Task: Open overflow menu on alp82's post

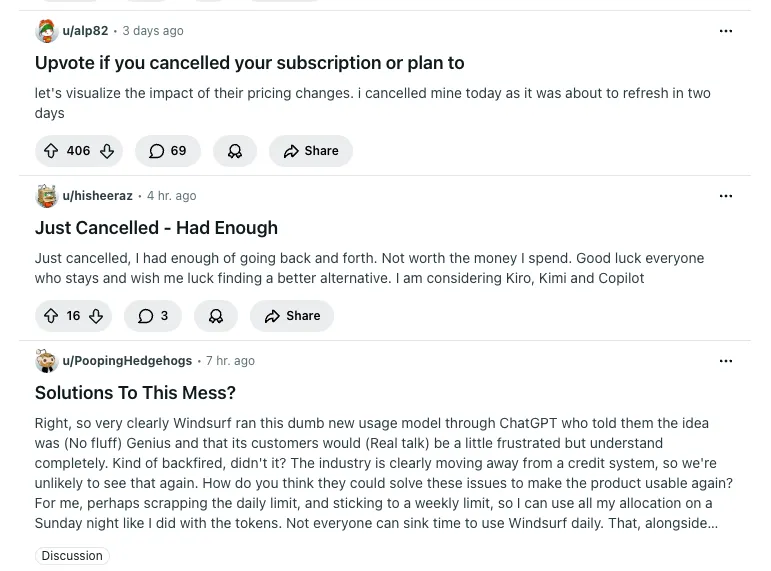Action: tap(726, 31)
